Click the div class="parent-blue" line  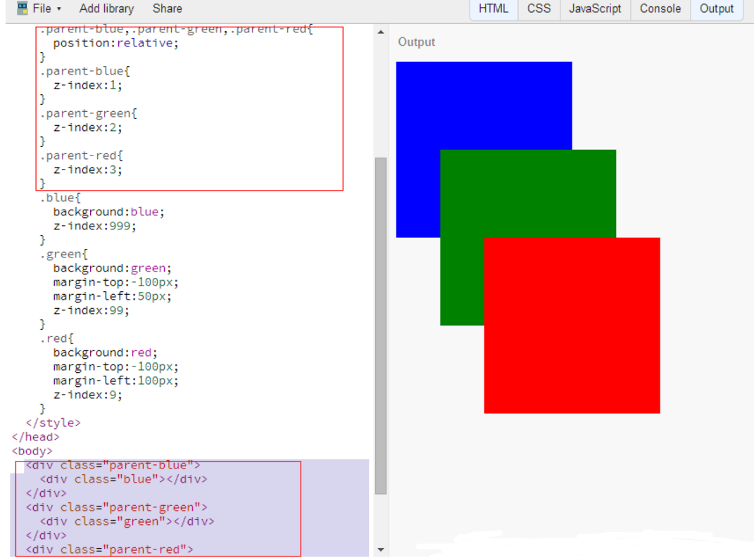[113, 465]
